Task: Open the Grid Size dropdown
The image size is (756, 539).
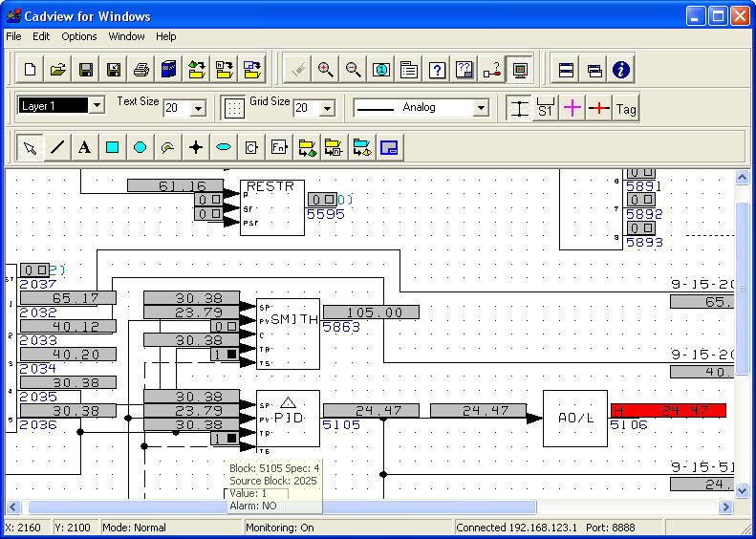Action: (x=328, y=108)
